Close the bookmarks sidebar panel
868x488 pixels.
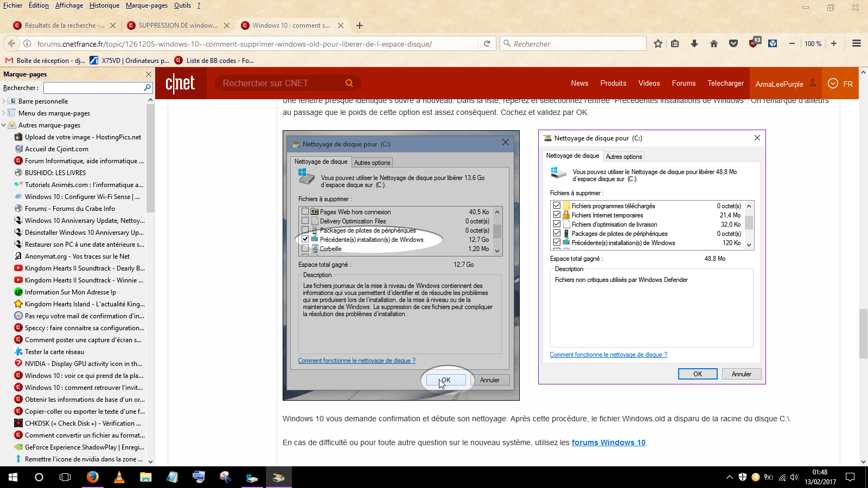149,74
